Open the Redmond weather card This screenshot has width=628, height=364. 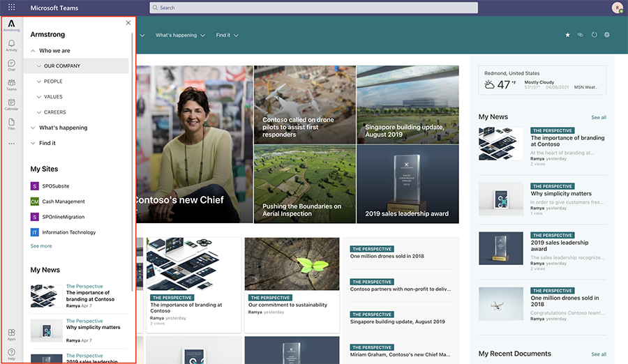(x=542, y=80)
